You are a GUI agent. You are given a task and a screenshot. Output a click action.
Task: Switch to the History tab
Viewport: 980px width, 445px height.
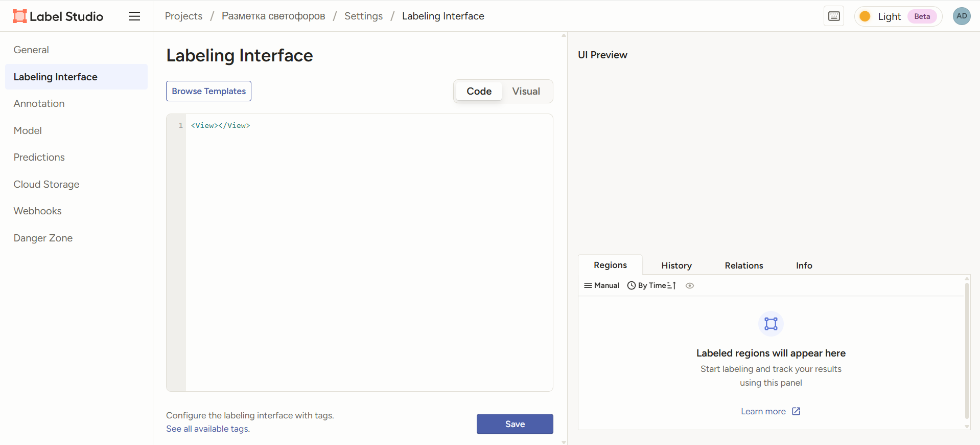pyautogui.click(x=676, y=265)
